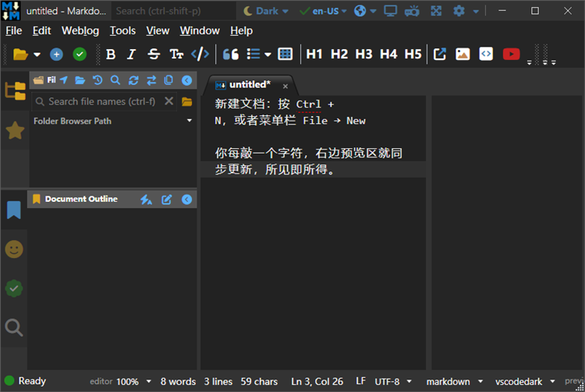Open the Document Outline bookmark sidebar tab
The height and width of the screenshot is (392, 585).
click(x=14, y=210)
